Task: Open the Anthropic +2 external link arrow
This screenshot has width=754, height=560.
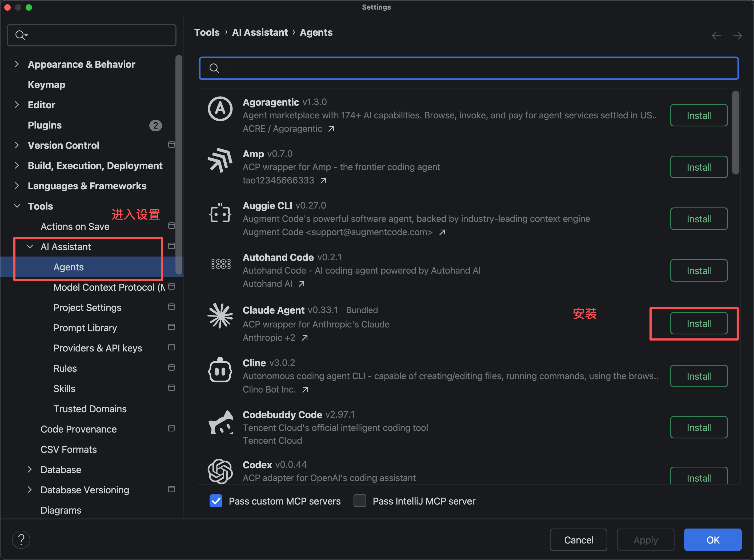Action: [304, 338]
